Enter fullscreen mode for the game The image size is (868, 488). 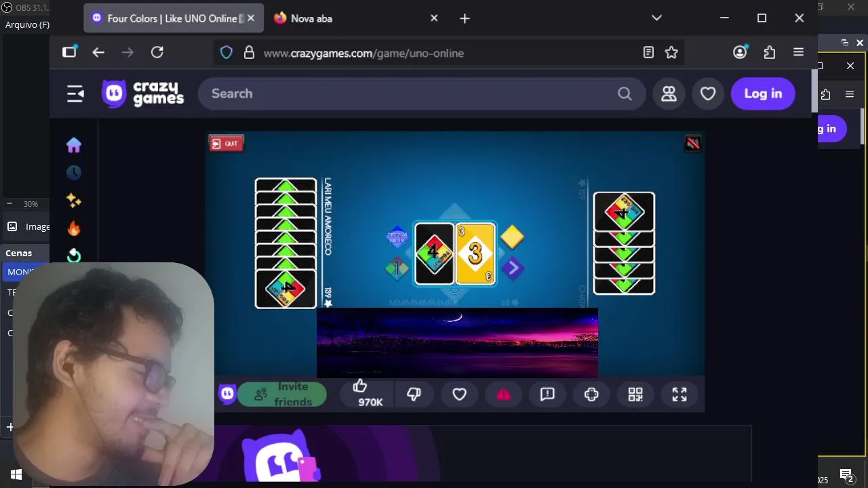(679, 394)
